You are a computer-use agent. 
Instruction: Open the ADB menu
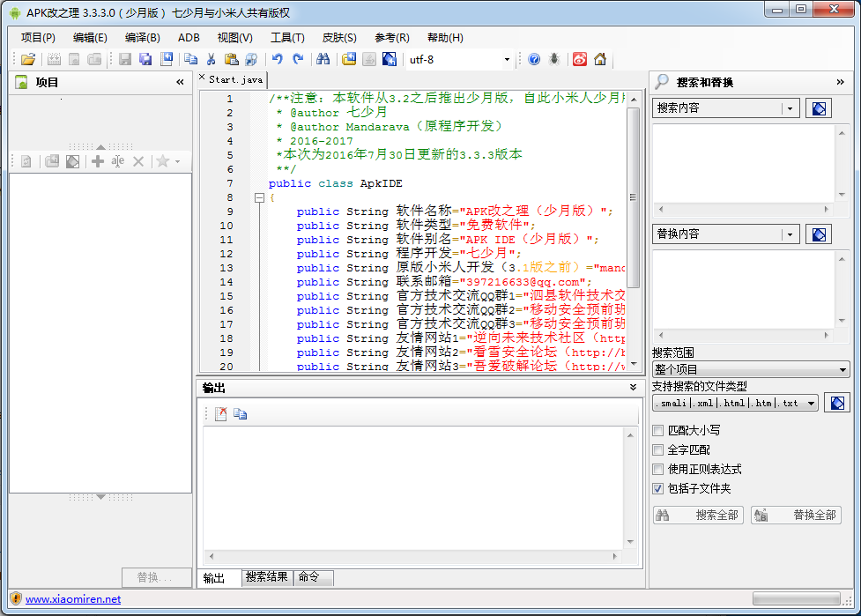coord(189,38)
